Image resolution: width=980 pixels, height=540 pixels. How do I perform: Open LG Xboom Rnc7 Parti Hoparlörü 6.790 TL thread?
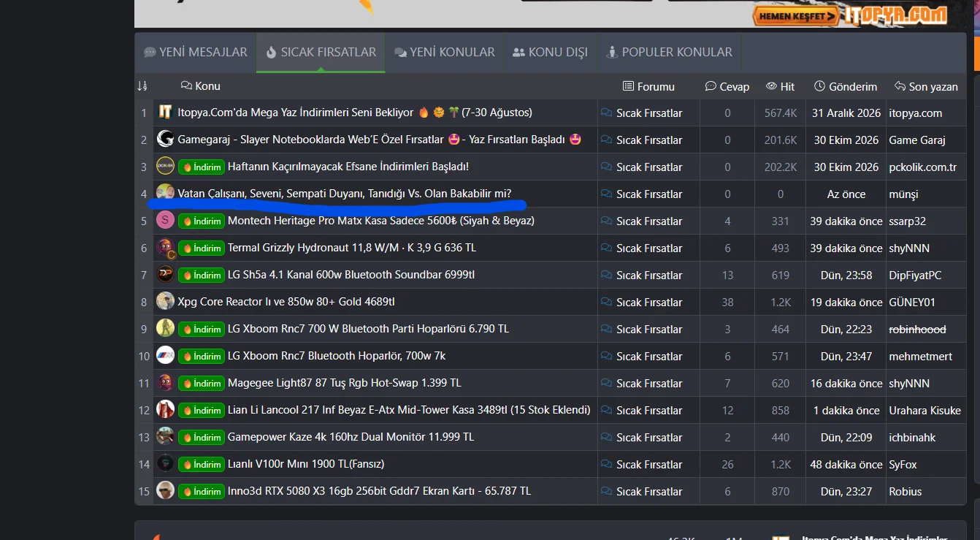pyautogui.click(x=369, y=329)
